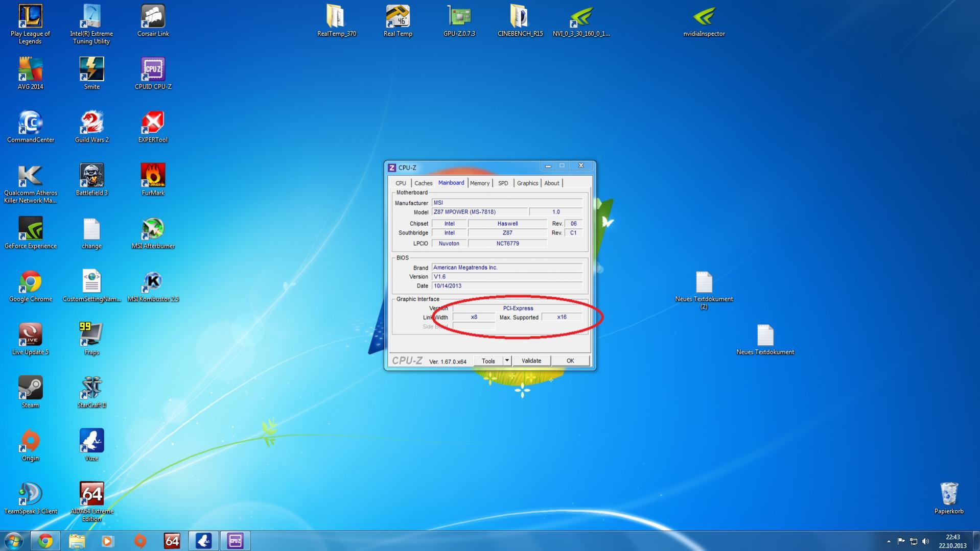Open the volume control in system tray
The width and height of the screenshot is (980, 551).
pos(926,541)
